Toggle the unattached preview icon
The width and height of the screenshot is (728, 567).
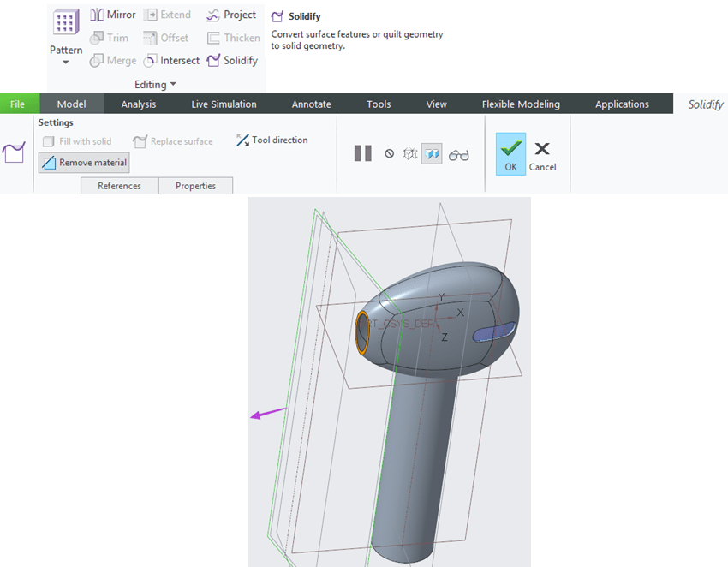(409, 153)
